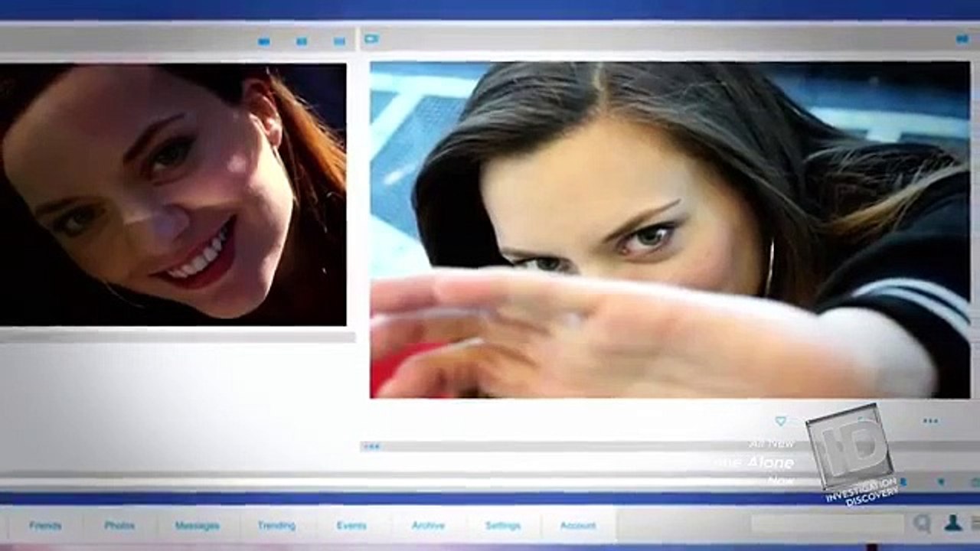
Task: Open the Photos tab
Action: [119, 526]
